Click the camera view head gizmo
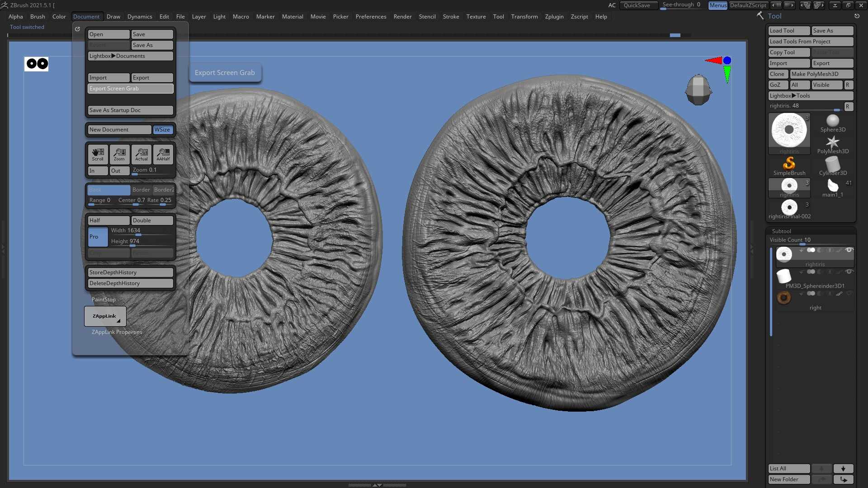 point(698,89)
